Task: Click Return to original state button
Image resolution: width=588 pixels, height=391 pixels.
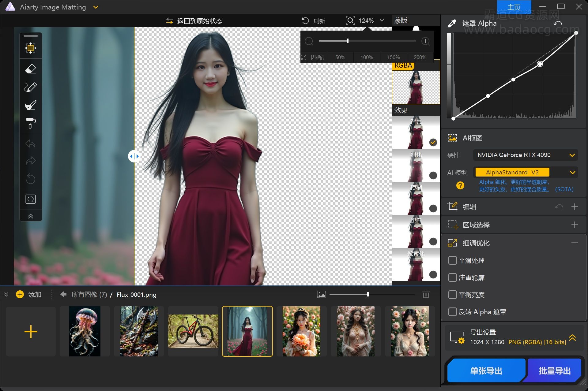Action: pos(194,21)
